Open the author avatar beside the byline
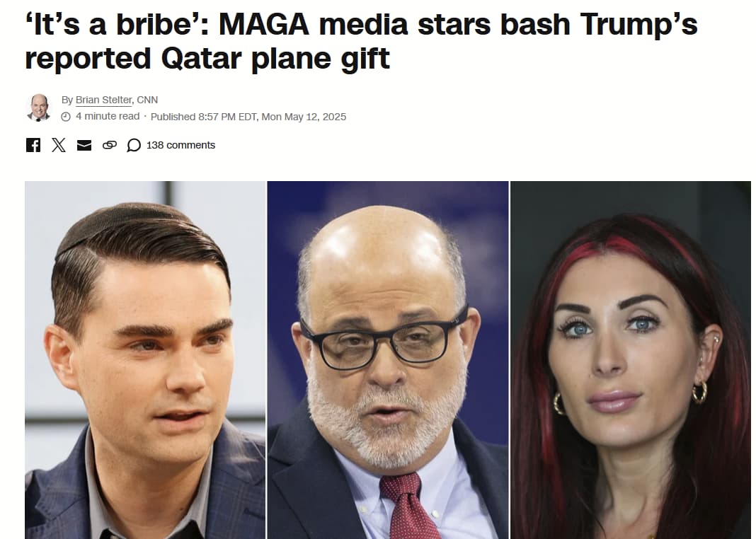This screenshot has width=756, height=539. [38, 108]
